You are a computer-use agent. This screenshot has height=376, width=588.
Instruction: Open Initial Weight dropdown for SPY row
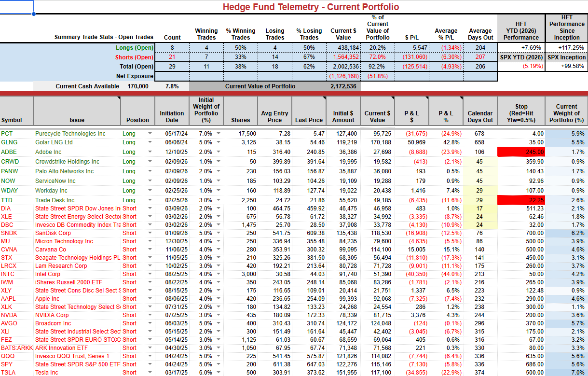219,364
